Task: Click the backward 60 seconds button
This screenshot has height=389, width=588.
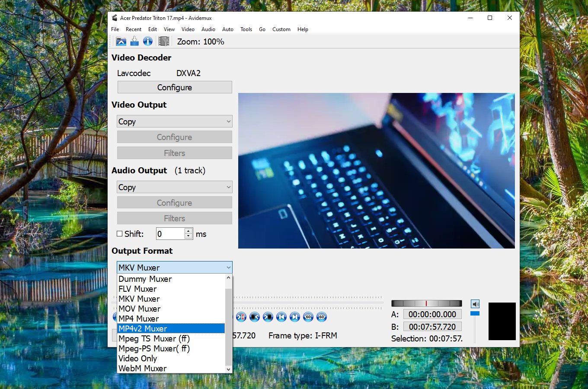Action: [308, 317]
